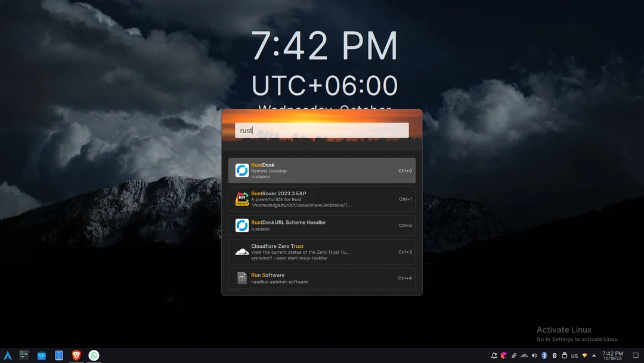644x363 pixels.
Task: Open the settings sliders app on taskbar
Action: point(24,355)
